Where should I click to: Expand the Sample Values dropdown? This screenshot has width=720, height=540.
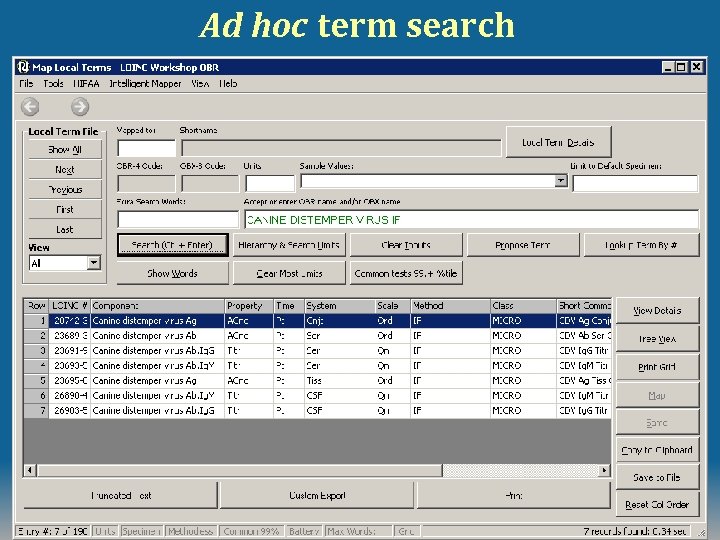click(561, 181)
